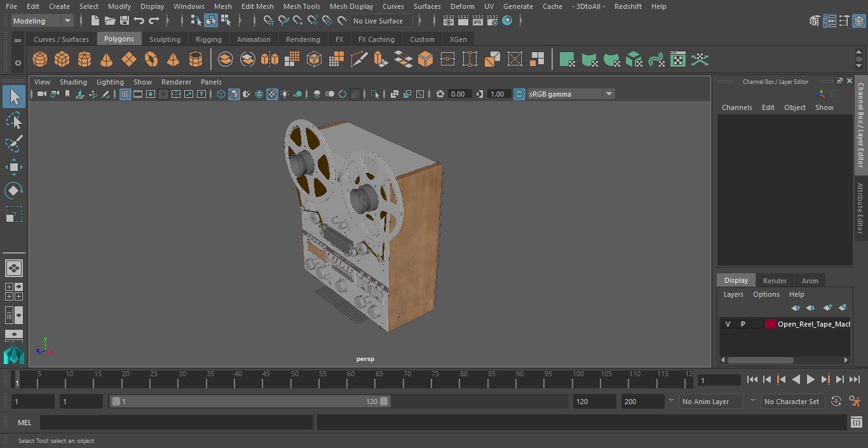Image resolution: width=868 pixels, height=448 pixels.
Task: Click the Extrude shelf icon
Action: pyautogui.click(x=381, y=60)
